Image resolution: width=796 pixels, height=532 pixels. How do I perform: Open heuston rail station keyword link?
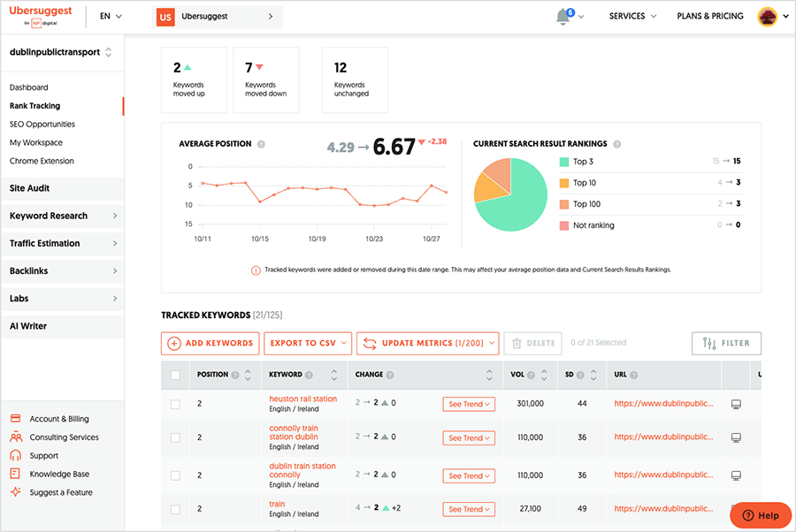click(x=303, y=399)
